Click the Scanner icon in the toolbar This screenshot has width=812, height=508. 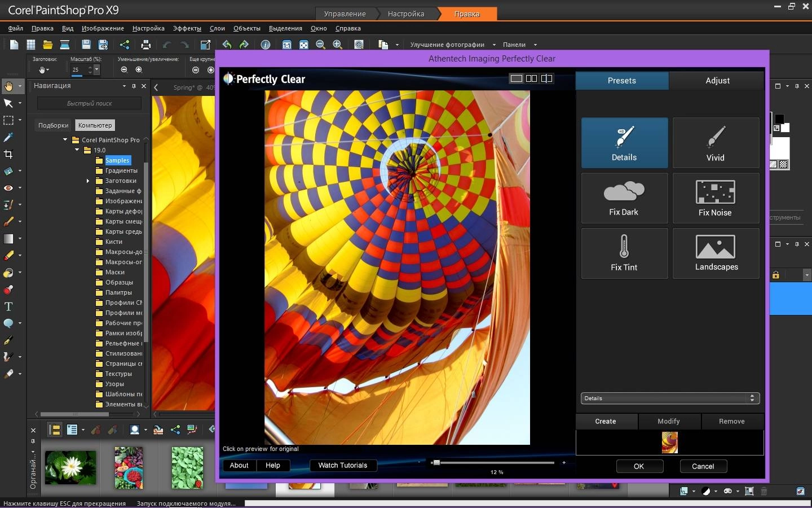click(x=65, y=45)
